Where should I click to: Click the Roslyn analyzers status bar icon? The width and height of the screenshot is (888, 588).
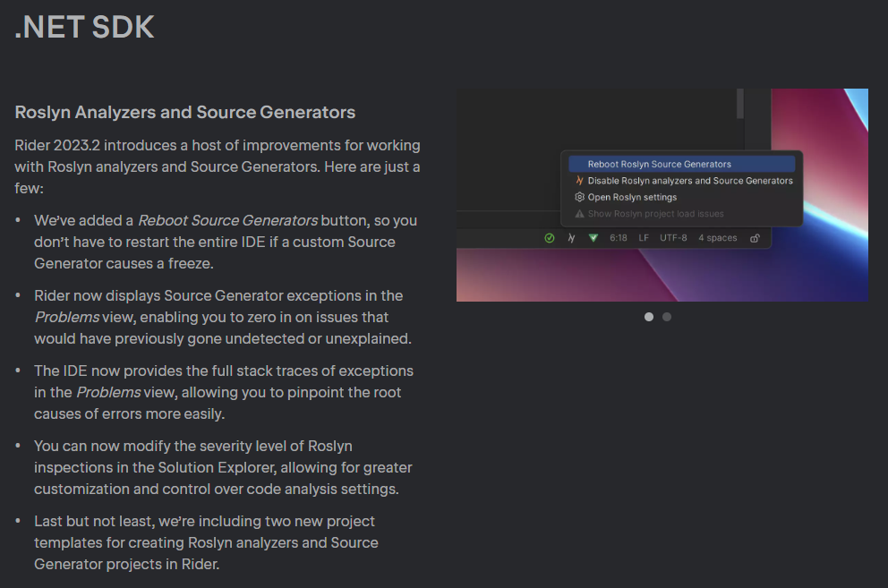[x=571, y=238]
